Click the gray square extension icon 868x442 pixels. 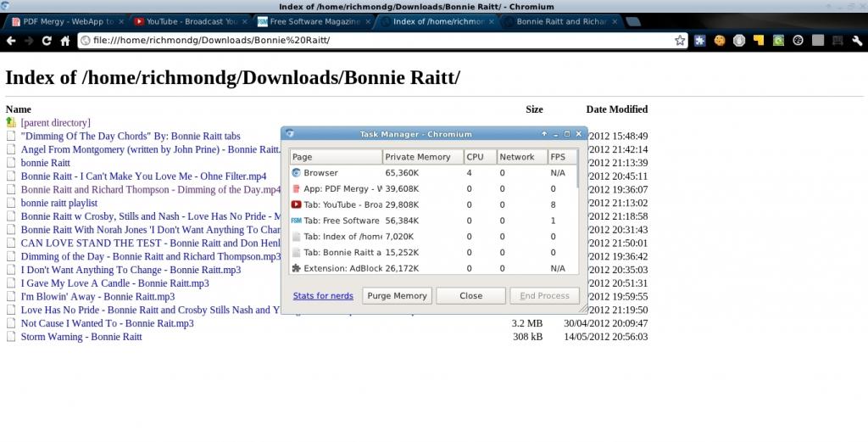click(818, 41)
